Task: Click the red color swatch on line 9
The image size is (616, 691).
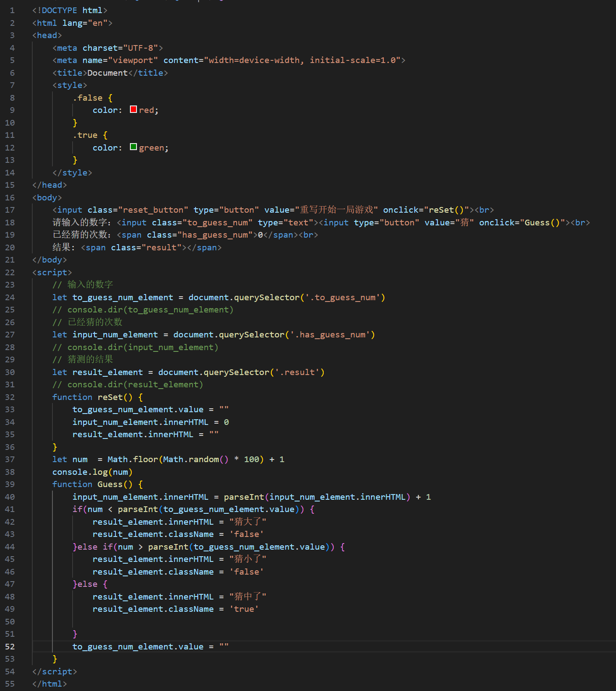Action: pos(133,109)
